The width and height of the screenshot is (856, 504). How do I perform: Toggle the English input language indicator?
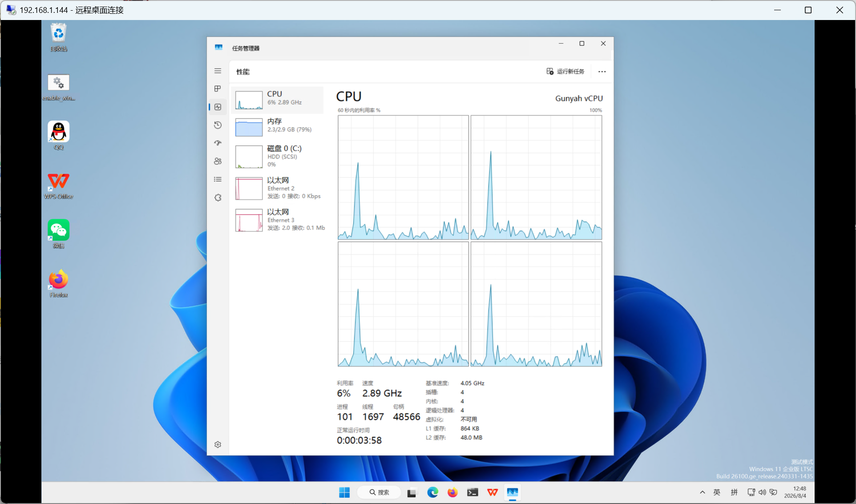tap(717, 492)
